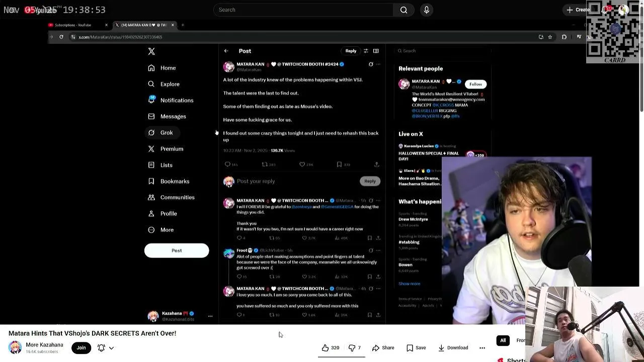Download the video
Viewport: 644px width, 362px height.
click(453, 347)
